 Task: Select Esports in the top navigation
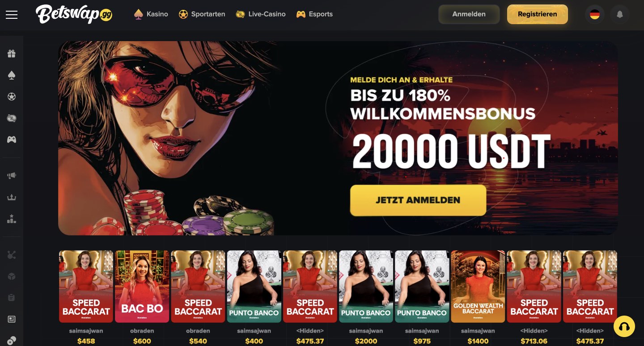(x=314, y=14)
